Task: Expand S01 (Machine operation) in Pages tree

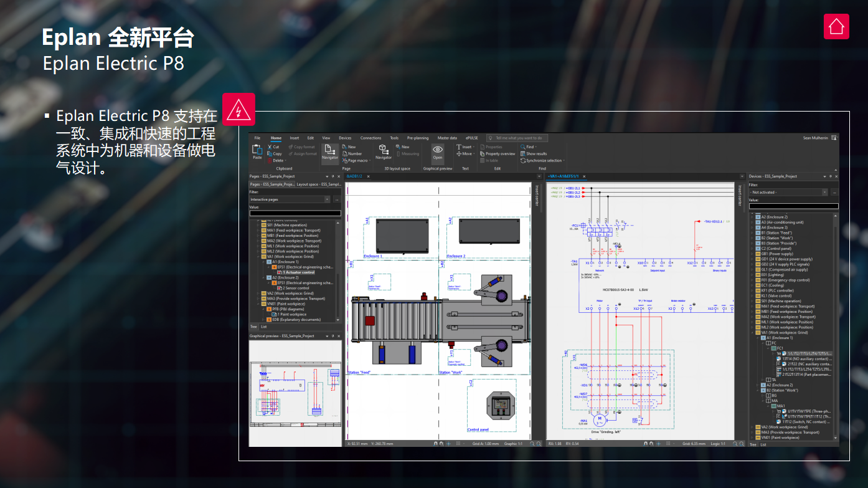Action: pyautogui.click(x=258, y=225)
